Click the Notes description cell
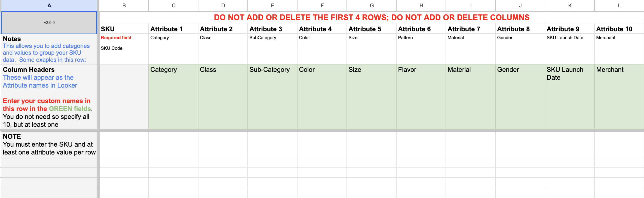The height and width of the screenshot is (198, 644). point(49,49)
